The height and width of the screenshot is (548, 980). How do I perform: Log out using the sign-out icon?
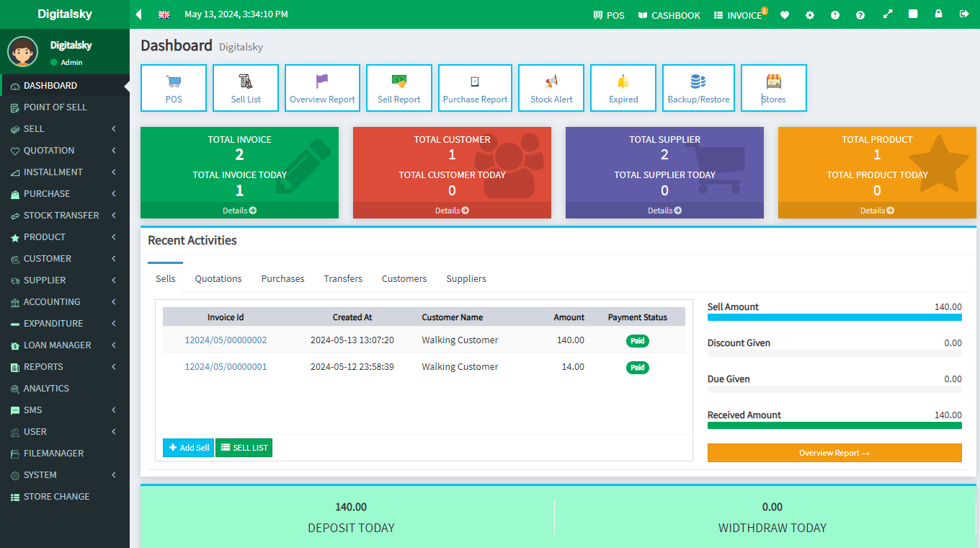click(x=964, y=14)
